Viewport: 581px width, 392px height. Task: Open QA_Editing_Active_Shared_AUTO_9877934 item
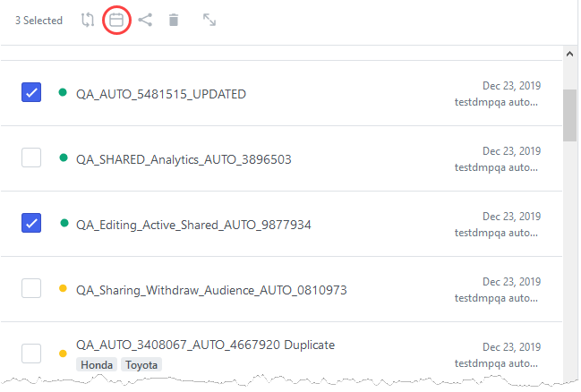click(193, 225)
